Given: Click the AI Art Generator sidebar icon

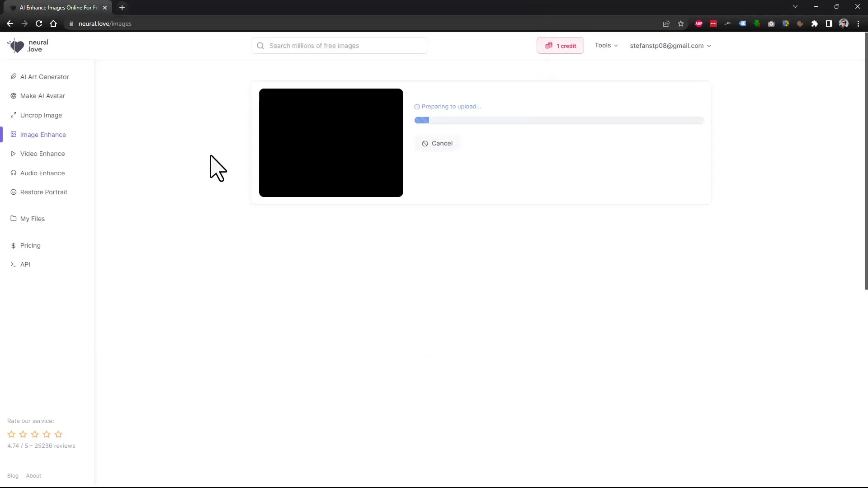Looking at the screenshot, I should (x=13, y=76).
